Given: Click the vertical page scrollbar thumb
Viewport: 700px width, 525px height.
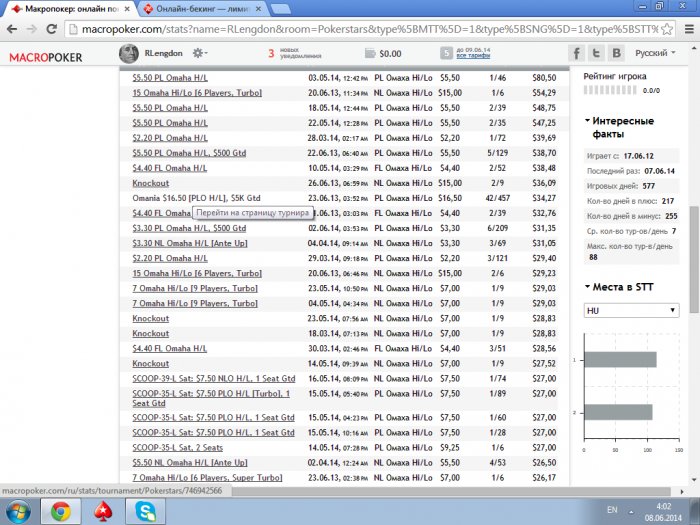Looking at the screenshot, I should coord(694,260).
